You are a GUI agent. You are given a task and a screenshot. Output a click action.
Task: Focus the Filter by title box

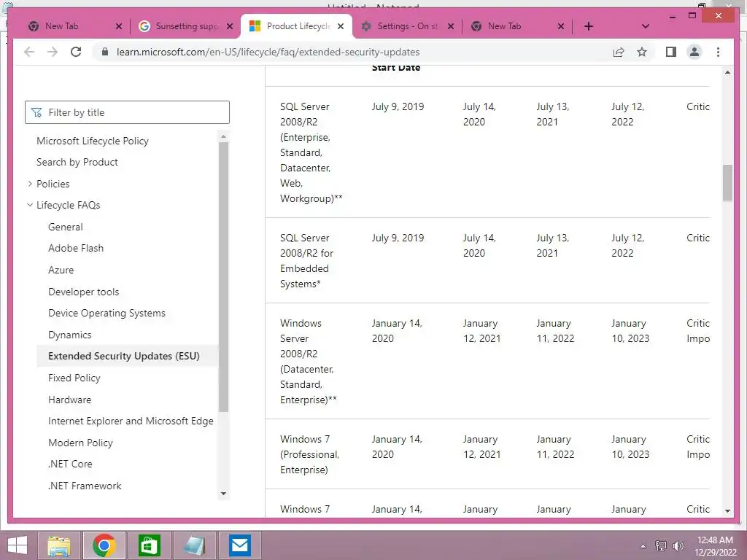pyautogui.click(x=127, y=112)
